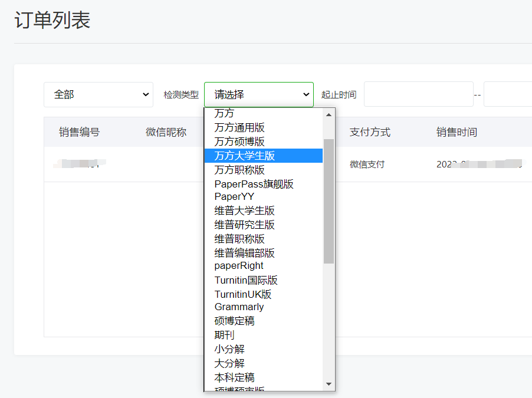This screenshot has width=532, height=398.
Task: Click the 检测类型 label
Action: tap(181, 95)
